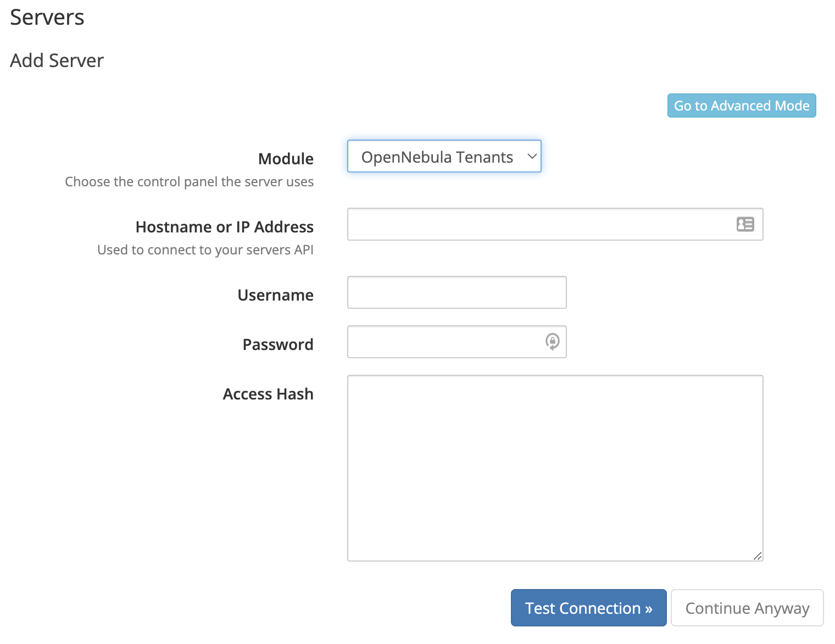Click the Go to Advanced Mode button
This screenshot has height=644, width=835.
[x=741, y=106]
